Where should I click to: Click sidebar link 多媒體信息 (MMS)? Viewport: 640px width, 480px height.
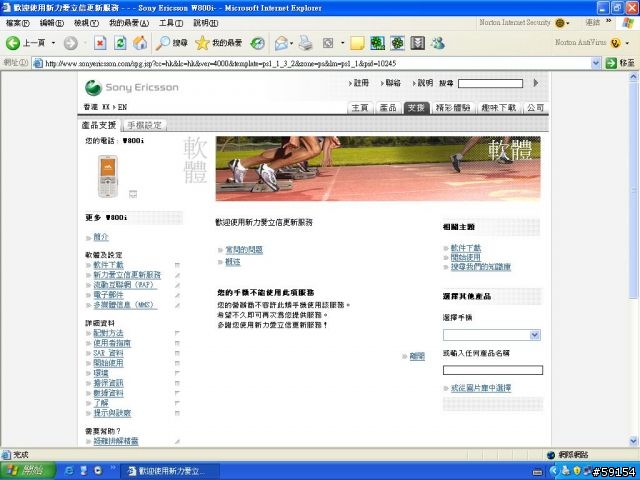tap(124, 305)
